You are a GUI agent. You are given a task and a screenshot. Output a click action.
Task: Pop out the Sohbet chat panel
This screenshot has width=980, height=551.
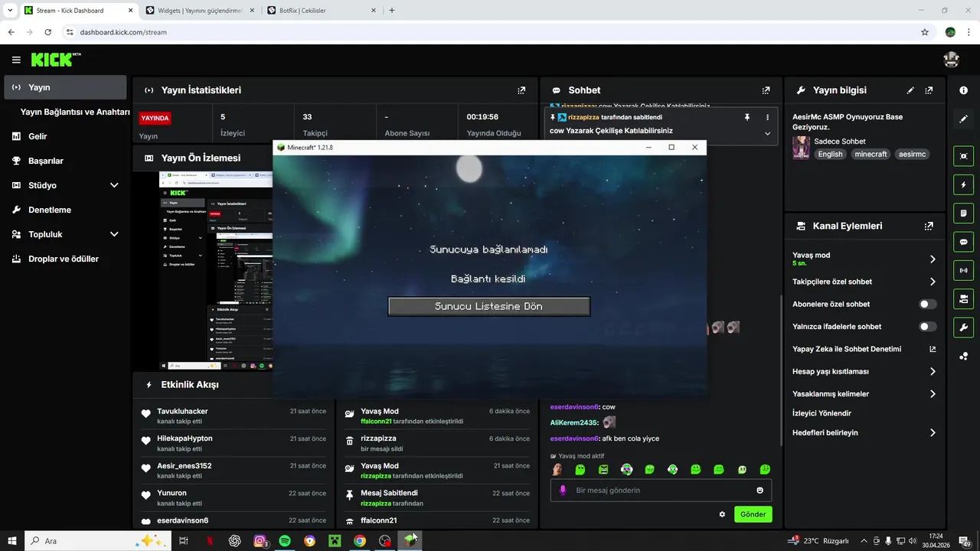[x=766, y=90]
